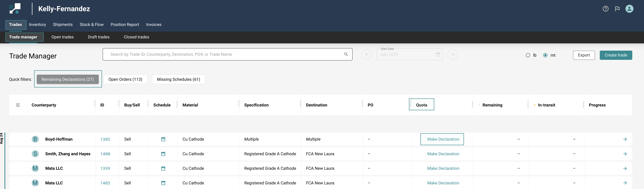Switch to the Shipments tab
Image resolution: width=644 pixels, height=189 pixels.
(63, 25)
